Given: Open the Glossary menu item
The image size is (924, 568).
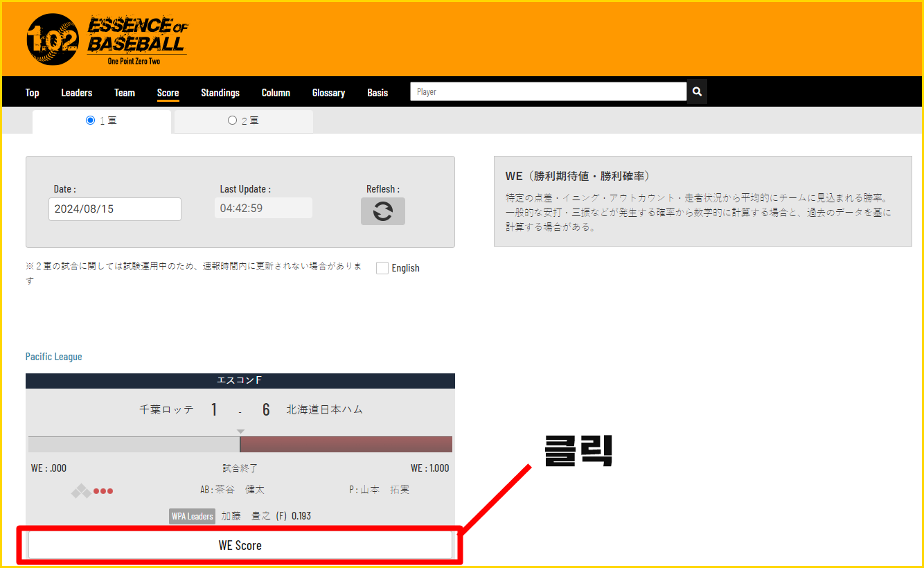Looking at the screenshot, I should [x=328, y=93].
